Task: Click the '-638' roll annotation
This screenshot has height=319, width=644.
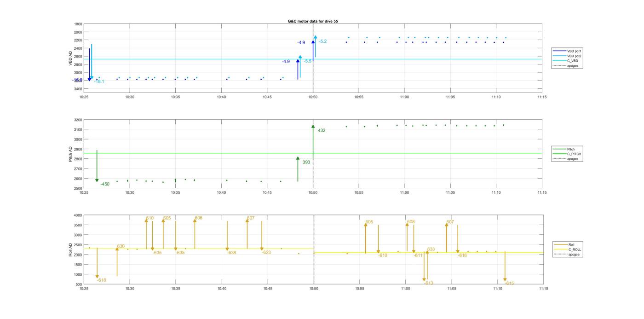Action: click(231, 252)
